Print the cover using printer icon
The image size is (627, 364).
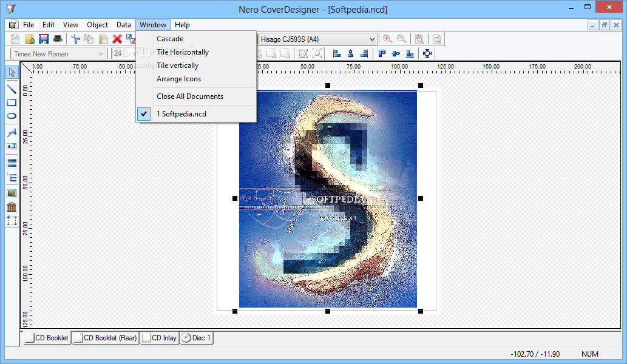click(x=58, y=39)
